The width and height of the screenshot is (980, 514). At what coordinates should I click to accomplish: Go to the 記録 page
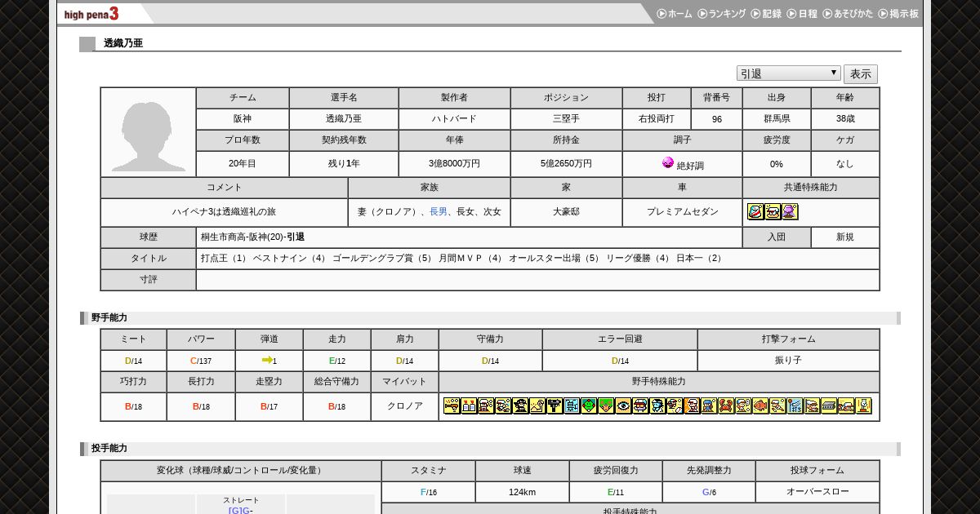click(766, 14)
